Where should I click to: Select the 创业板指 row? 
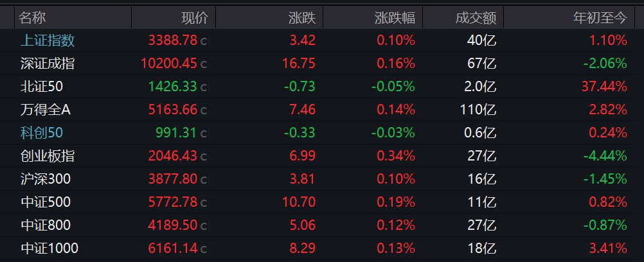(x=322, y=155)
